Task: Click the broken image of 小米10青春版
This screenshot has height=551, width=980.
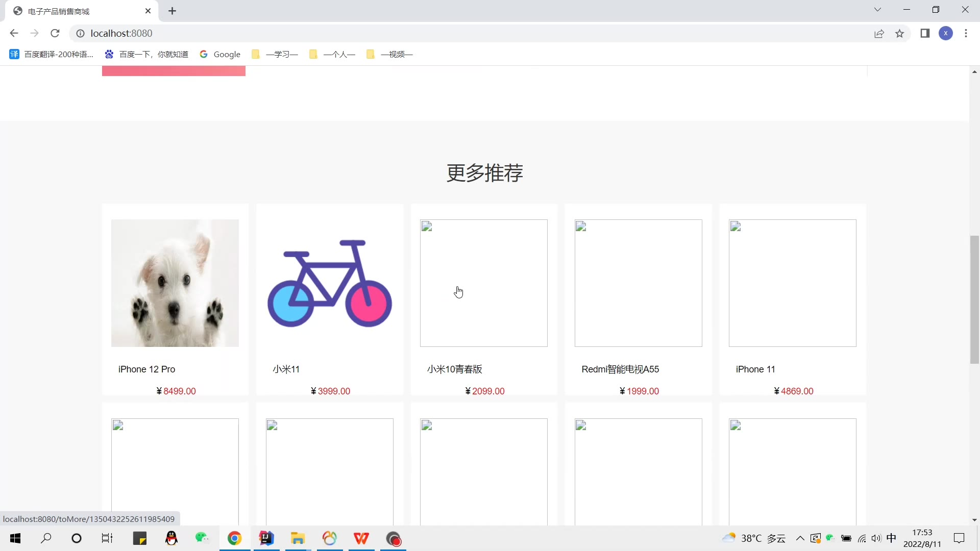Action: [x=484, y=283]
